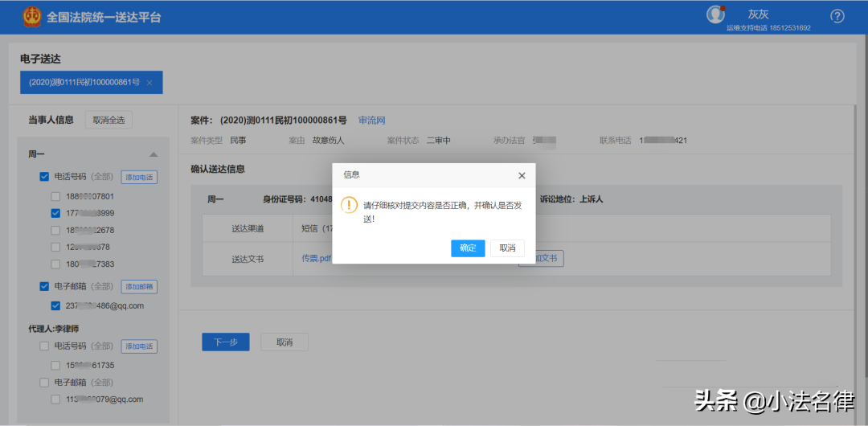Toggle 电子邮箱 (全部) checkbox under 代理人:李律师
Screen dimensions: 868x426
tap(44, 383)
